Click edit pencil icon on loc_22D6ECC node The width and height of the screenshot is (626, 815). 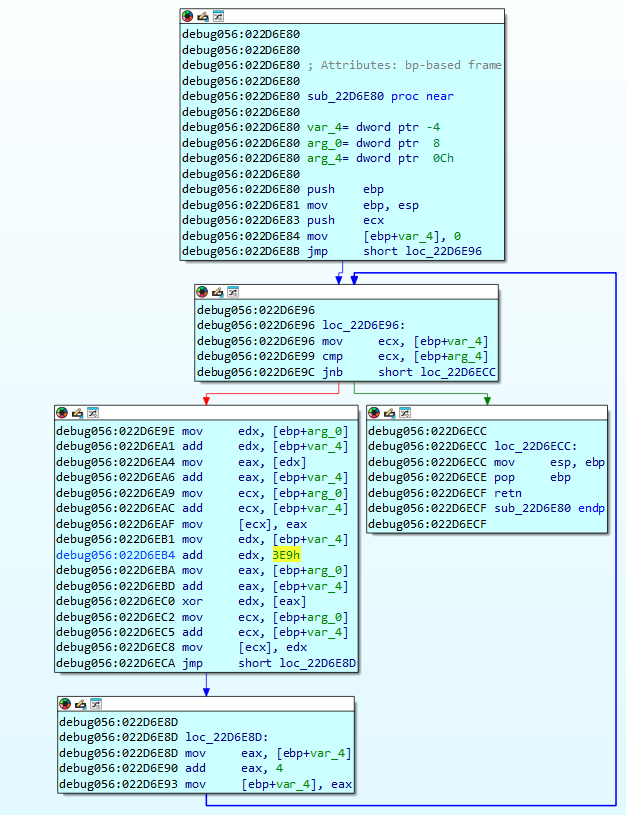click(x=389, y=413)
